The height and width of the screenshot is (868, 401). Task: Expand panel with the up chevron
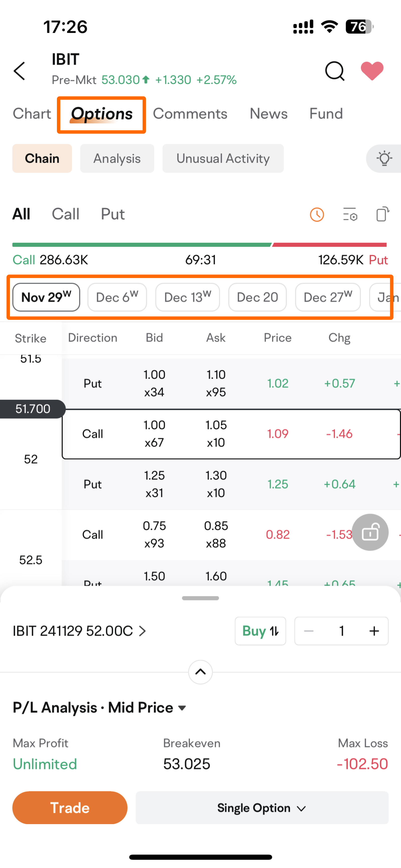point(200,672)
